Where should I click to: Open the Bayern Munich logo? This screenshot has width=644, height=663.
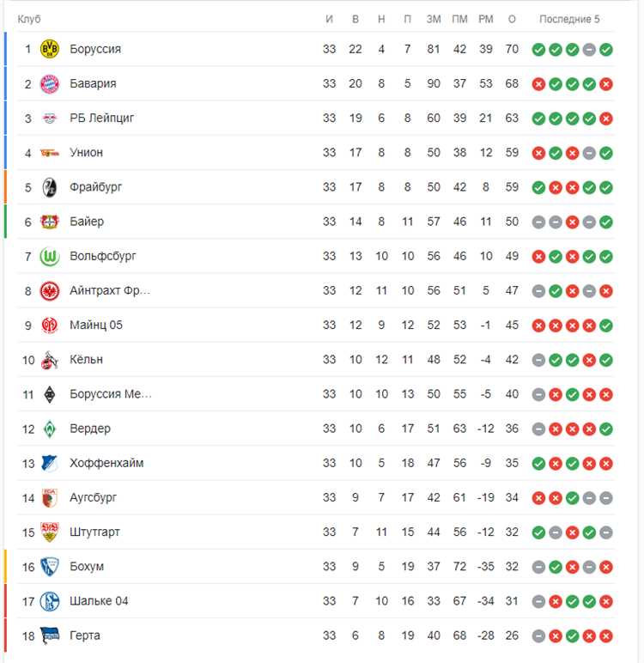pyautogui.click(x=50, y=83)
